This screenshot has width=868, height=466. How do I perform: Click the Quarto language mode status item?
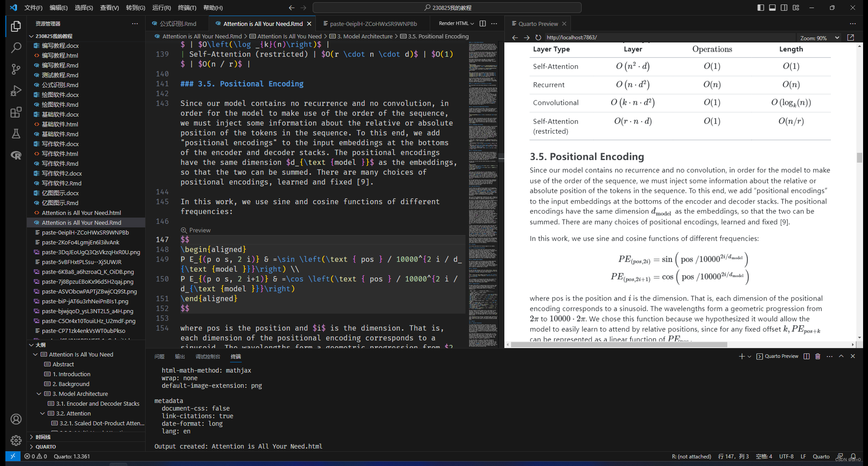[821, 456]
